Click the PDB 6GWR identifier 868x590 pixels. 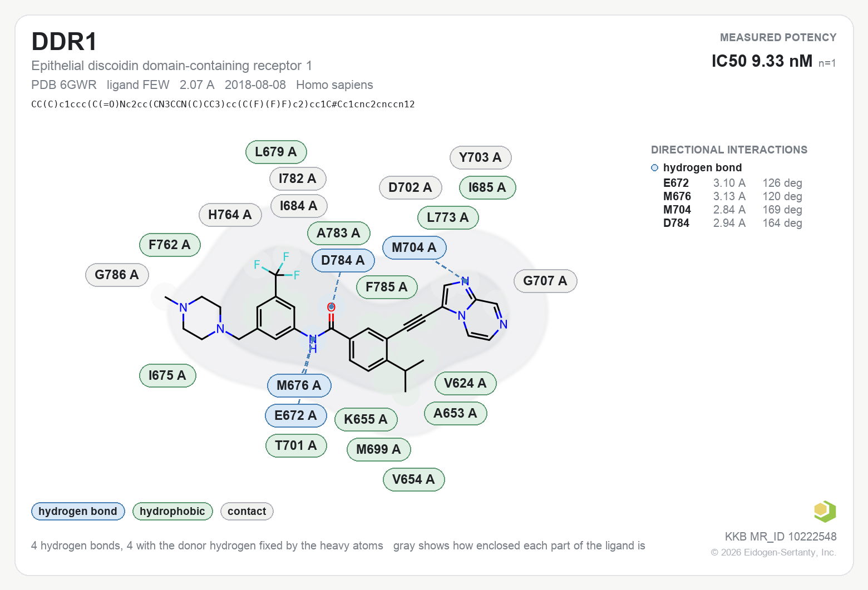(64, 85)
